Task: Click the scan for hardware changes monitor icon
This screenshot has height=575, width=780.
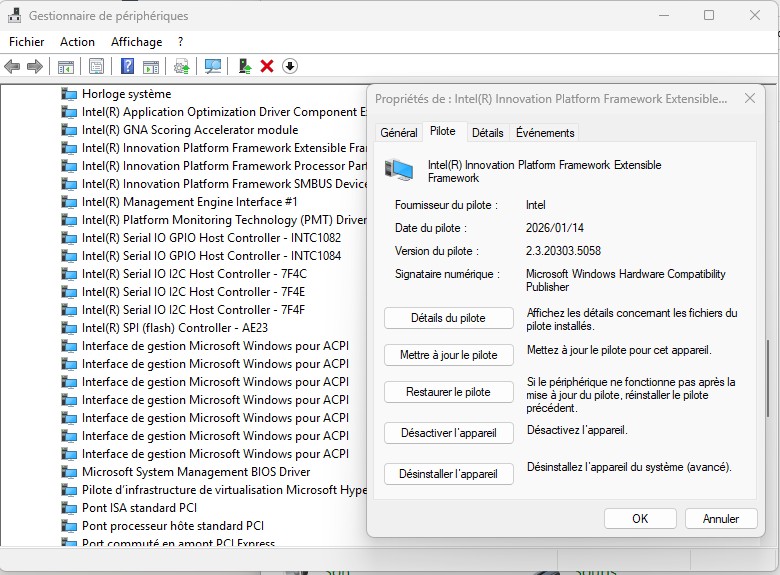Action: pyautogui.click(x=212, y=66)
